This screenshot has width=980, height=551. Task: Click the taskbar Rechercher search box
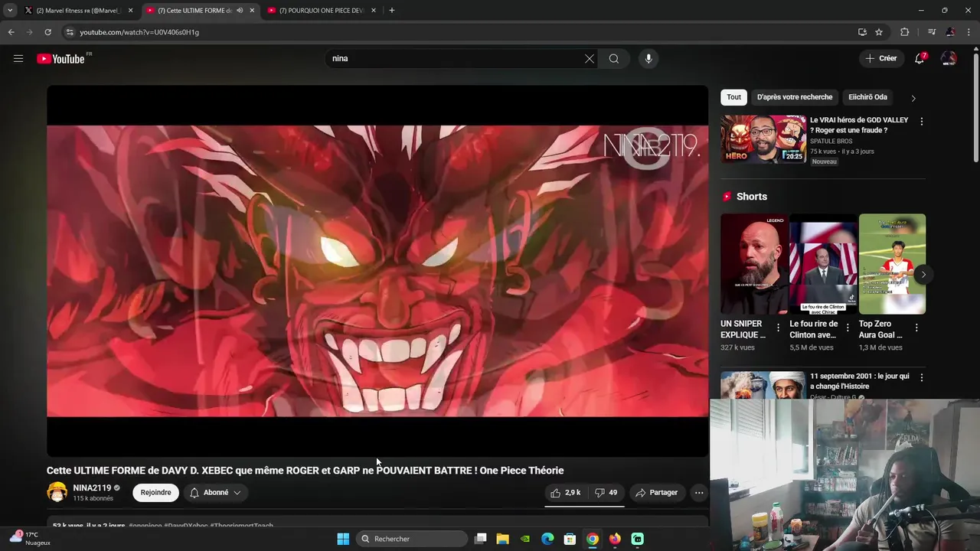coord(412,539)
